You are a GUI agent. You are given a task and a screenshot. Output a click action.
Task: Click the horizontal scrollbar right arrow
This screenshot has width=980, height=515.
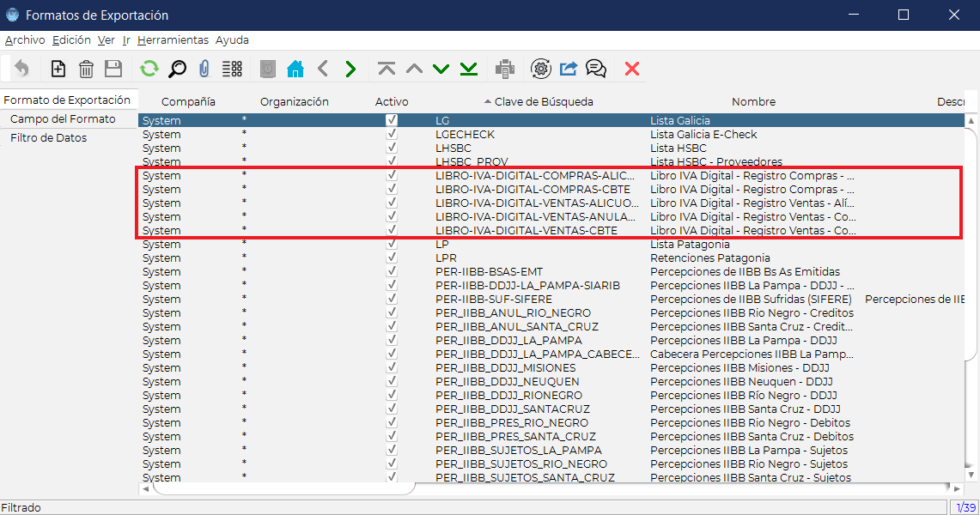(x=957, y=488)
